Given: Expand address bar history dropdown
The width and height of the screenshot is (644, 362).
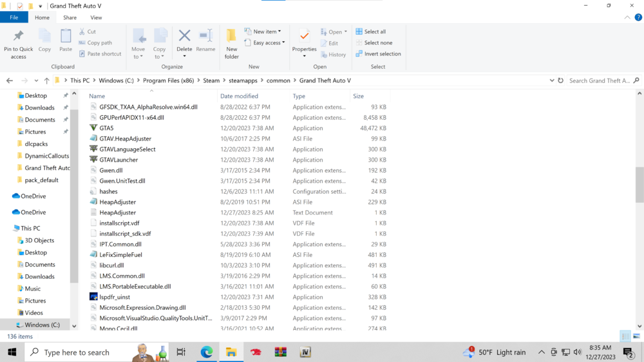Looking at the screenshot, I should (x=552, y=81).
